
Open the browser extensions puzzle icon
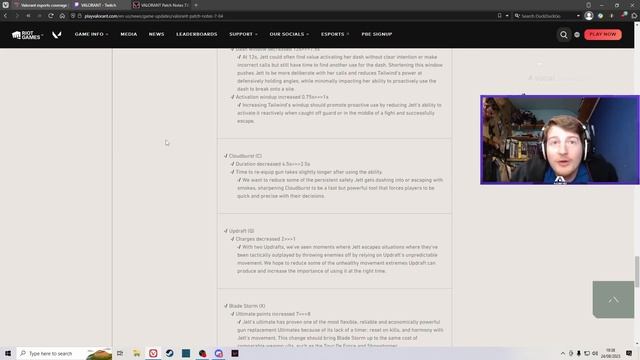coord(634,16)
